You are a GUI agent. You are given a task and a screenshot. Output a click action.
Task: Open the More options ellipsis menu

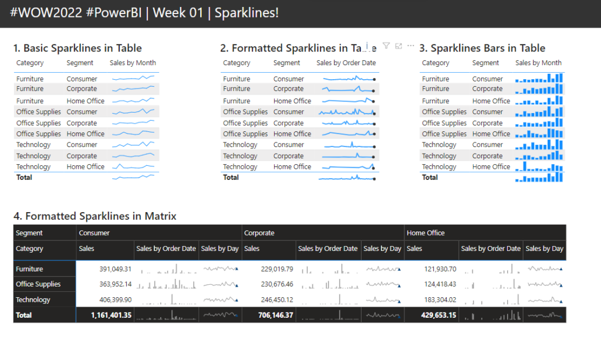pyautogui.click(x=411, y=46)
